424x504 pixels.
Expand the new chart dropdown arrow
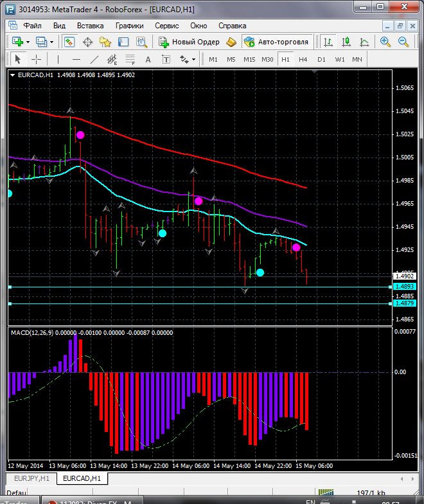28,42
